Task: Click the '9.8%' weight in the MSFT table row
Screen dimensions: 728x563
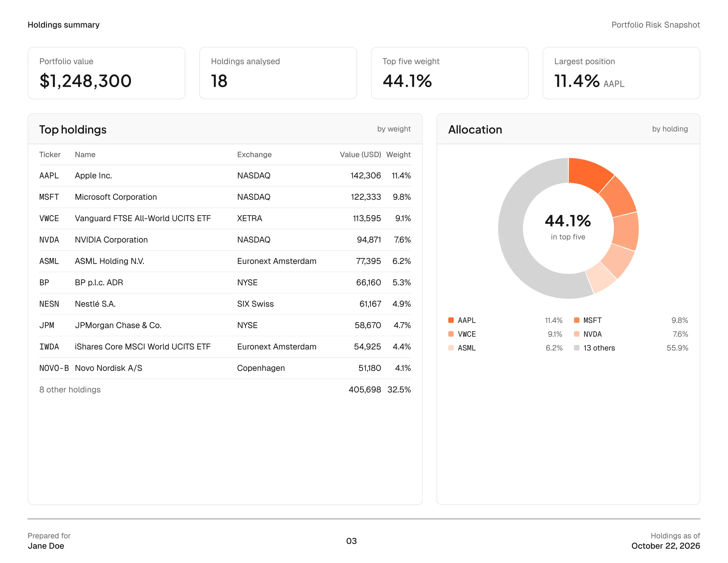Action: coord(402,197)
